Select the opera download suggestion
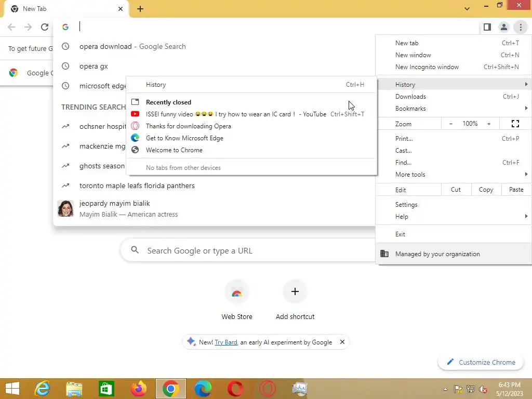The width and height of the screenshot is (532, 399). click(214, 46)
